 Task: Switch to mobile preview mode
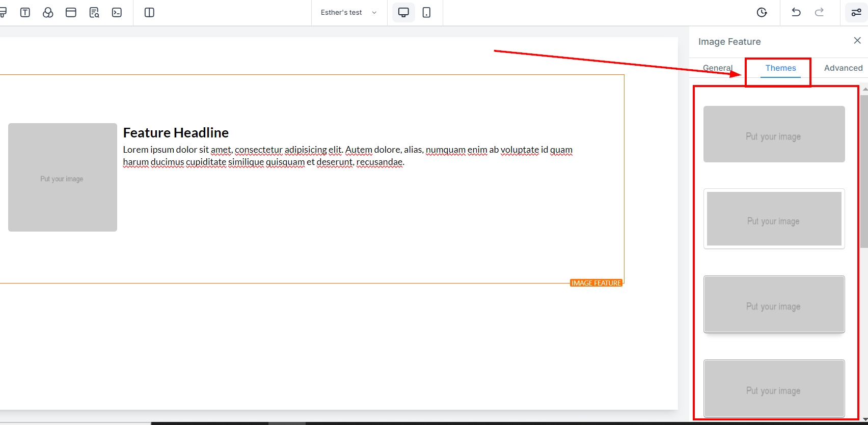tap(427, 13)
